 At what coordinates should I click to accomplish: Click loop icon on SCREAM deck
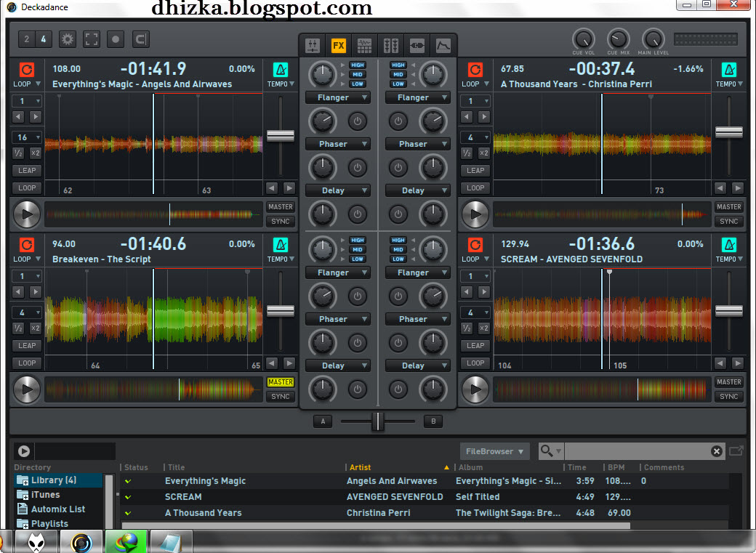point(475,245)
